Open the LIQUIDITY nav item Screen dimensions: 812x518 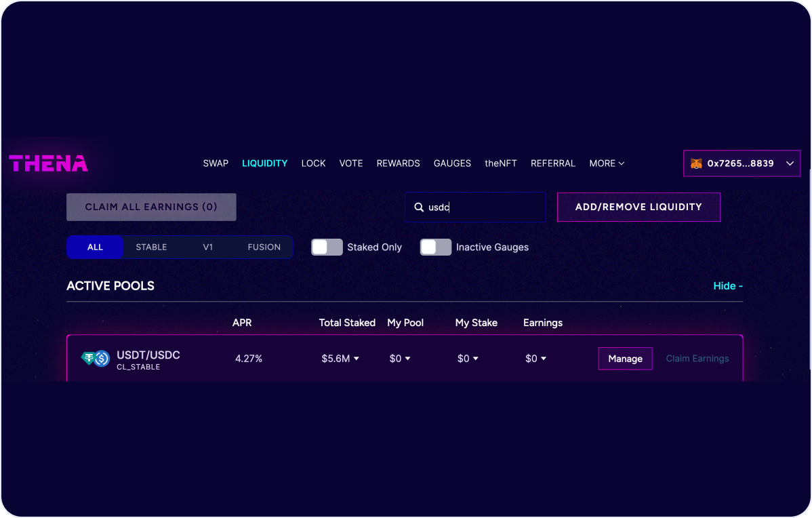point(264,163)
